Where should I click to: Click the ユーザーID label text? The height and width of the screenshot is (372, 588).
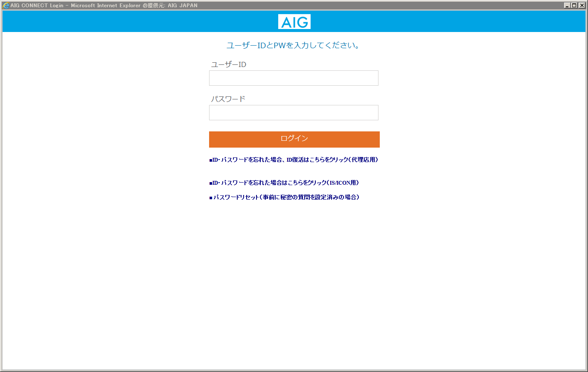[x=229, y=64]
